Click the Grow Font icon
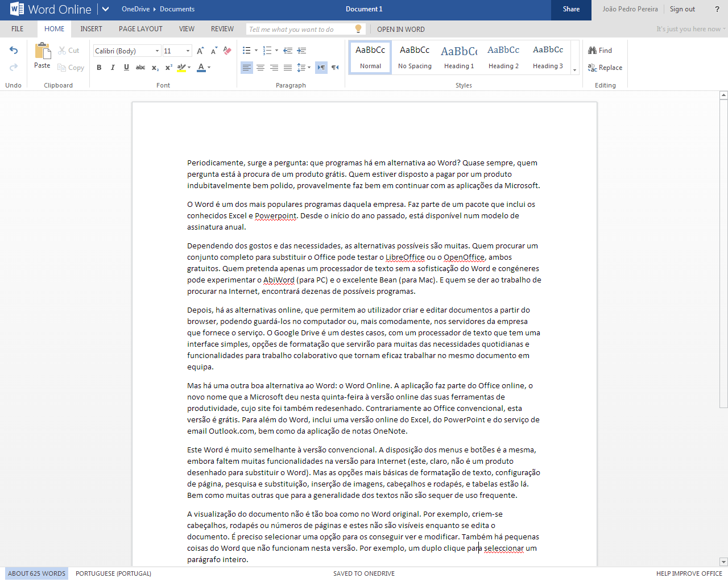The height and width of the screenshot is (582, 728). coord(200,51)
